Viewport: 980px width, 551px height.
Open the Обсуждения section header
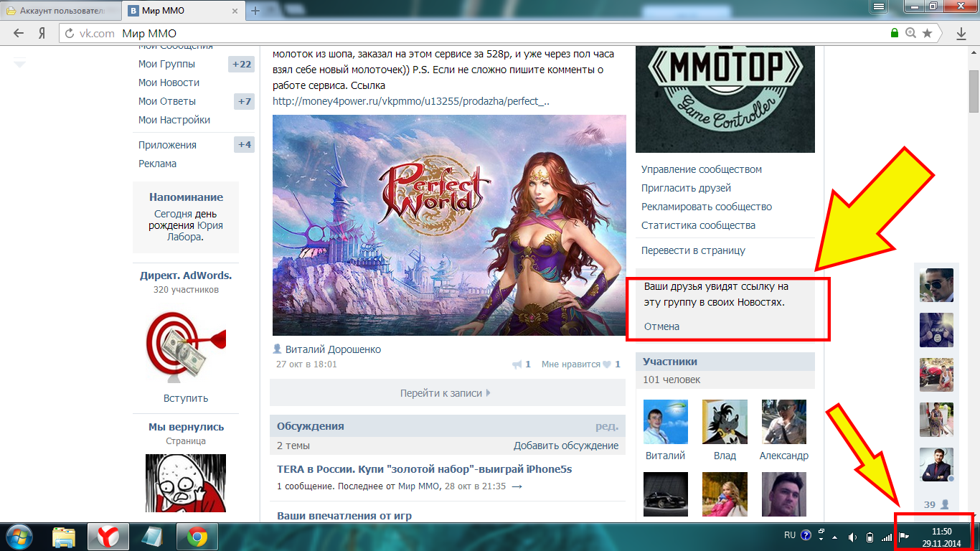point(311,426)
